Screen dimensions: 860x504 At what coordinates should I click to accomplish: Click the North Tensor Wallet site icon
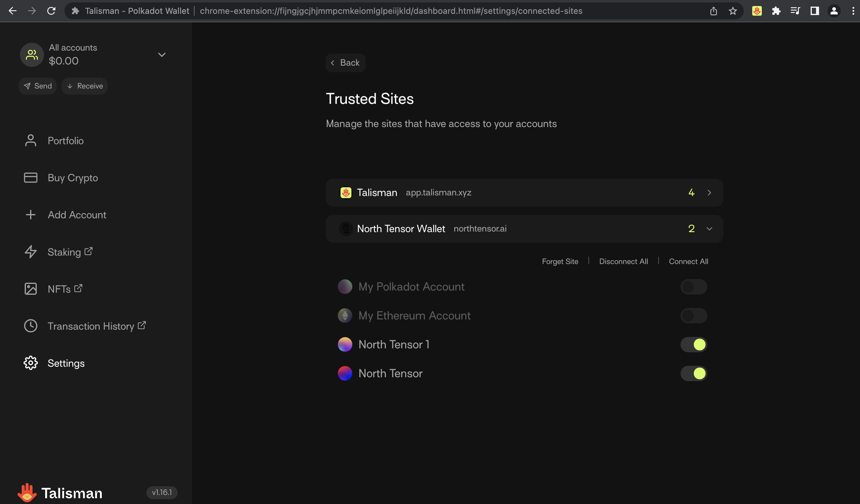346,229
